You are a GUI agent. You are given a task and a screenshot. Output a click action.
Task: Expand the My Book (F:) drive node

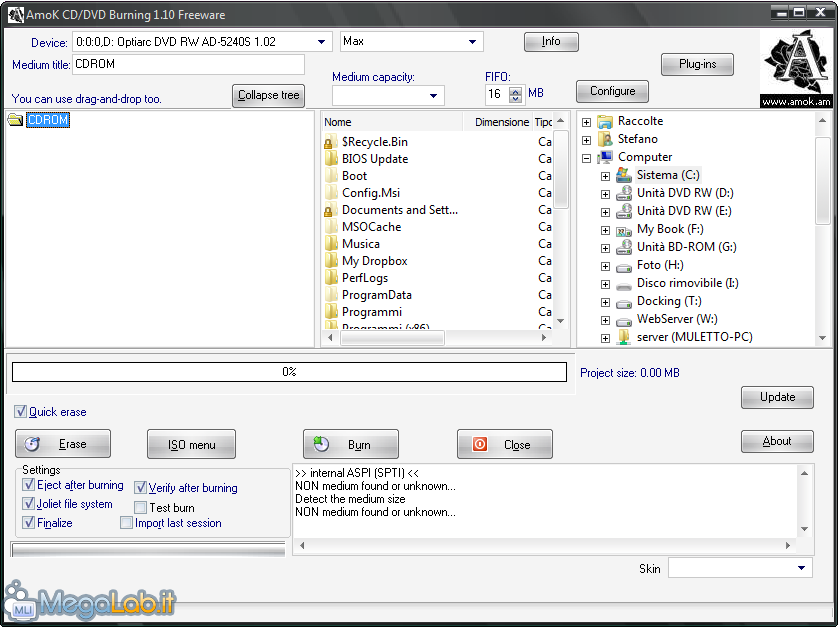pos(605,230)
